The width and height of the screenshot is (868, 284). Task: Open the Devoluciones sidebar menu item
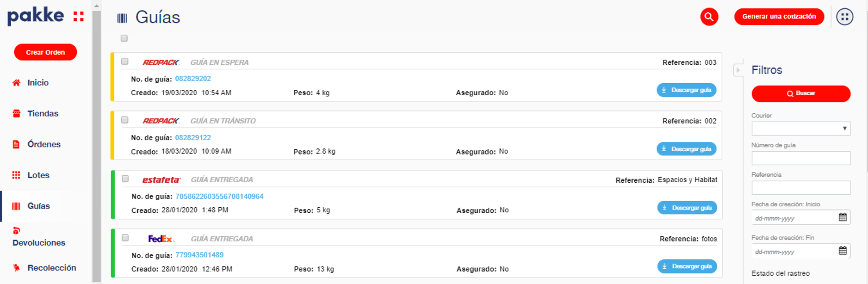(x=39, y=237)
